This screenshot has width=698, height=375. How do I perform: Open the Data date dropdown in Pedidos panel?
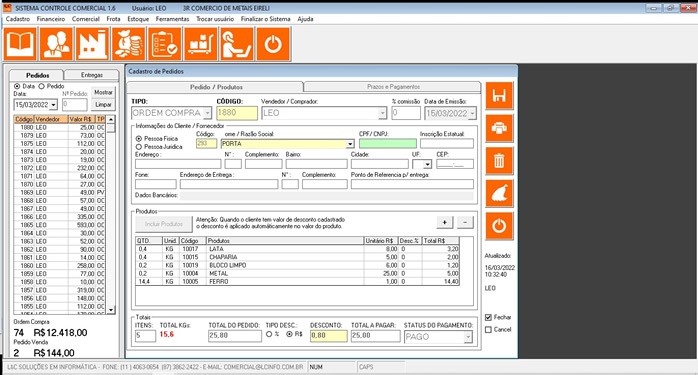pos(53,105)
